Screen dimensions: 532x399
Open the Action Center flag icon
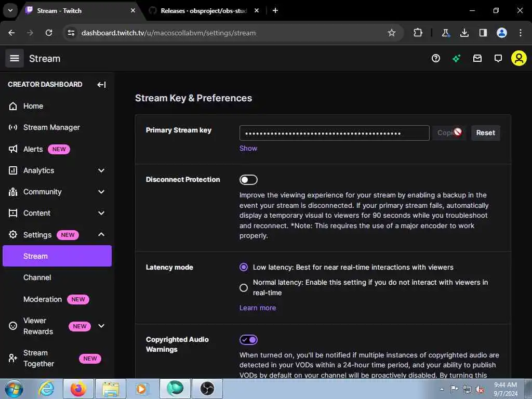454,390
